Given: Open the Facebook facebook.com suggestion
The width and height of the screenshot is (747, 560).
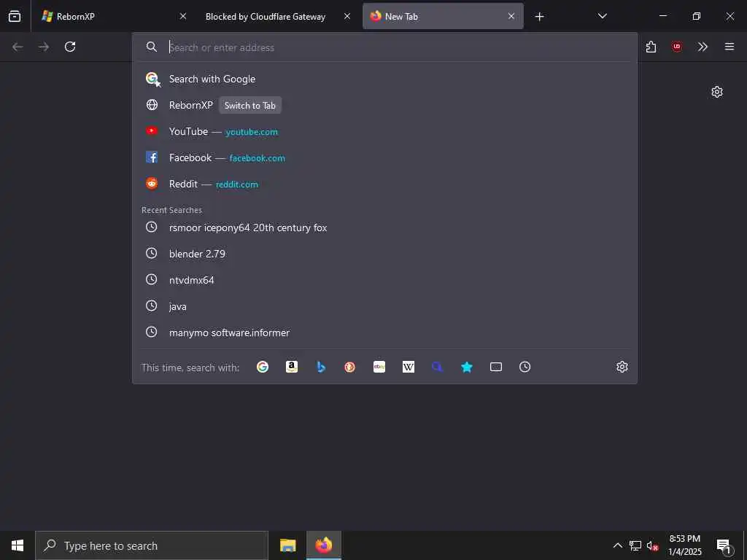Looking at the screenshot, I should click(384, 157).
